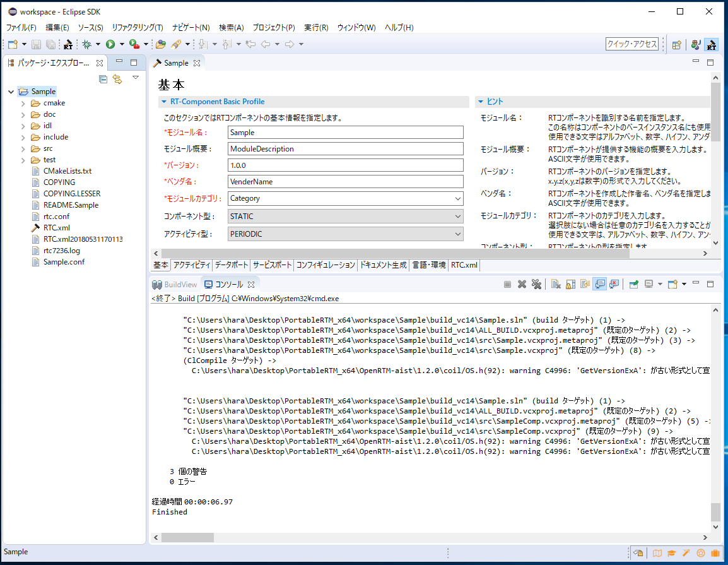Open the Run button dropdown arrow

tap(122, 44)
